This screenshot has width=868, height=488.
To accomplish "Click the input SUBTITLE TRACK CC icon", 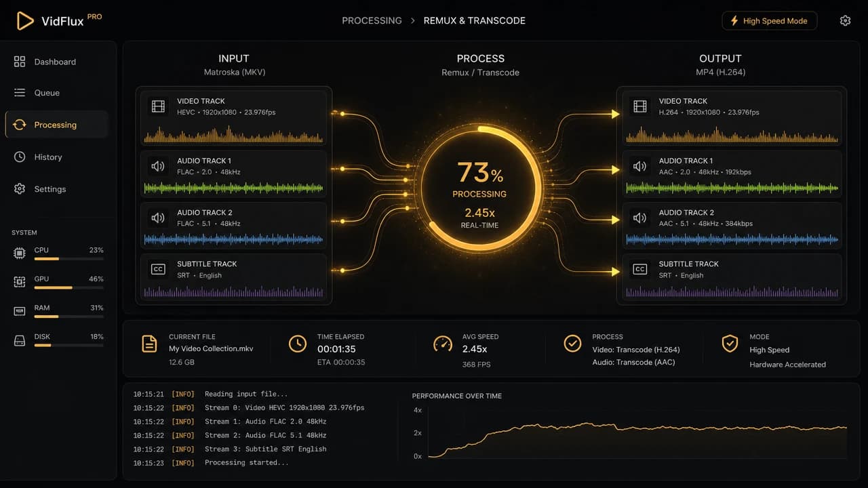I will point(158,269).
